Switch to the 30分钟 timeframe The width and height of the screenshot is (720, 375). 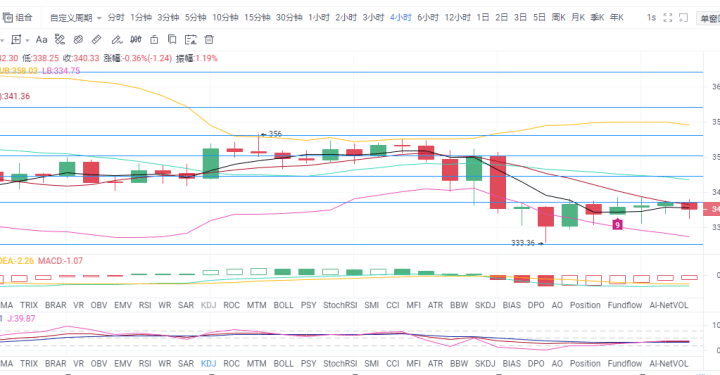coord(289,17)
